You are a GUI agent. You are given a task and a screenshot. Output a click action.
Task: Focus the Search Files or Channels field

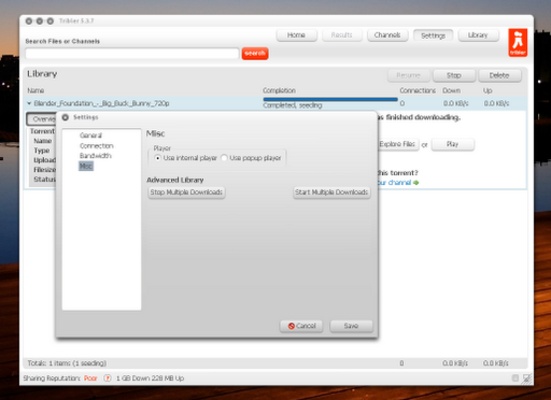(132, 53)
